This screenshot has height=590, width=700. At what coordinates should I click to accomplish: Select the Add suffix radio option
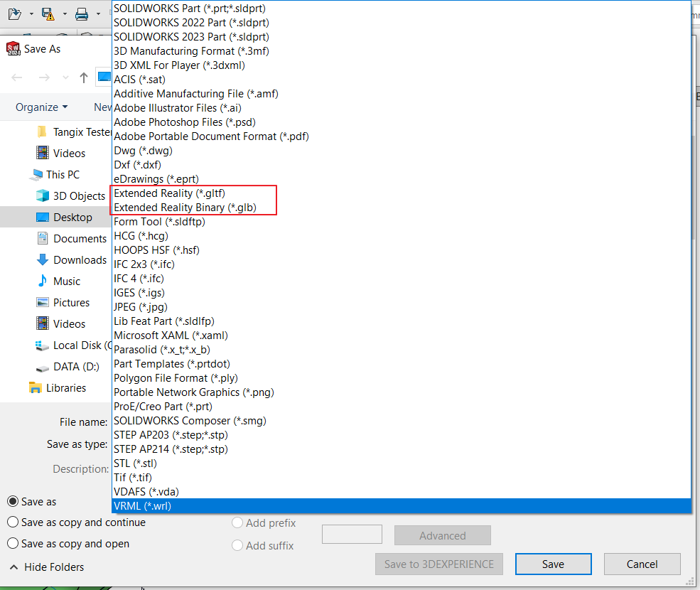[x=263, y=545]
